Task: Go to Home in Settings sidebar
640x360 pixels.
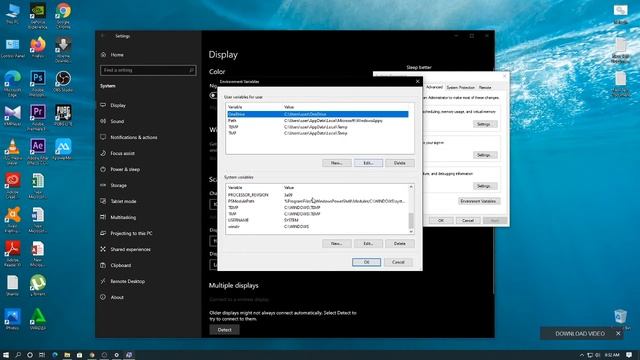Action: (117, 55)
